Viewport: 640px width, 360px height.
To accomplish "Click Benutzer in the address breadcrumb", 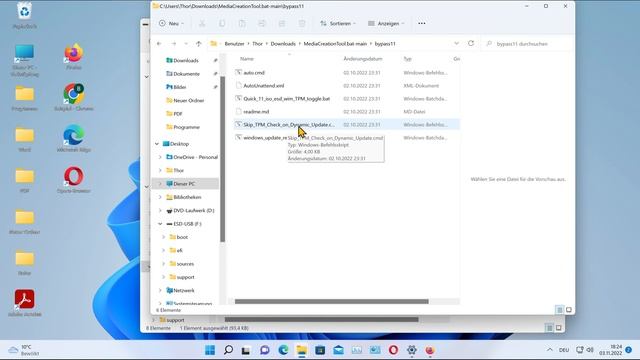I will [234, 44].
